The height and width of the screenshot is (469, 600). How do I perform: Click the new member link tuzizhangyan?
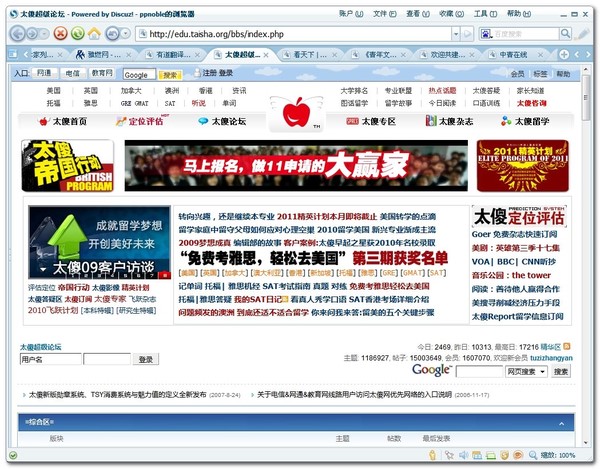point(551,358)
